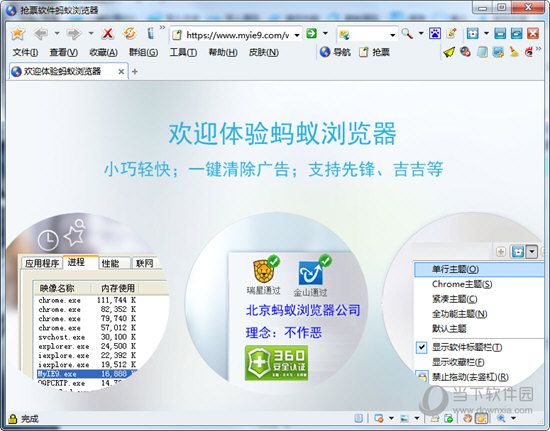The width and height of the screenshot is (550, 431).
Task: Click the page icon at the status bar's left group
Action: point(358,418)
